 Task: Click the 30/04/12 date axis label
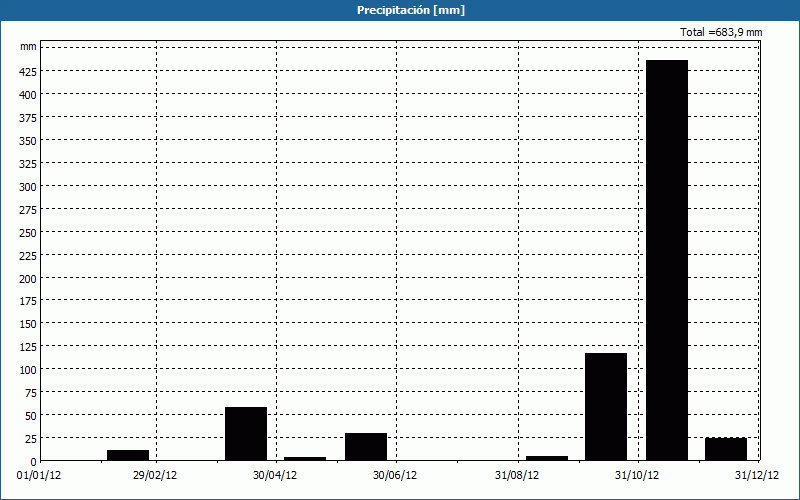coord(275,476)
